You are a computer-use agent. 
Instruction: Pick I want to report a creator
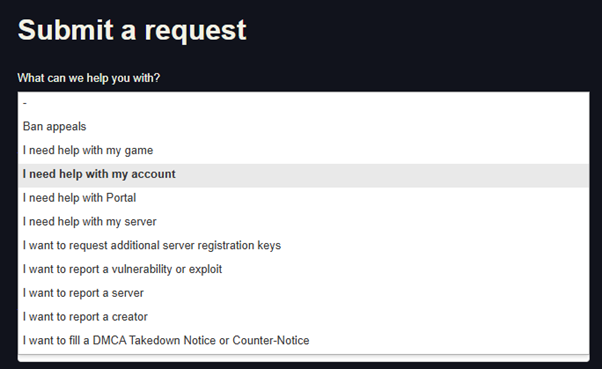303,317
